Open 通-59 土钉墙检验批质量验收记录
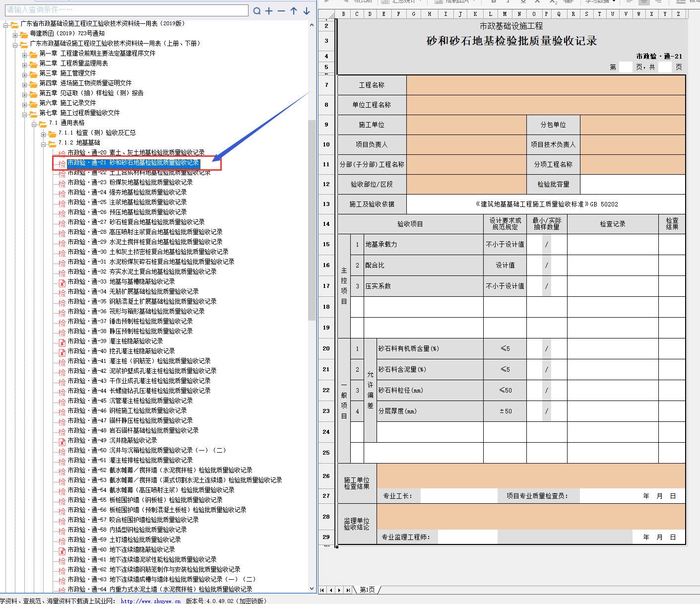Screen dimensions: 700x604 [124, 540]
